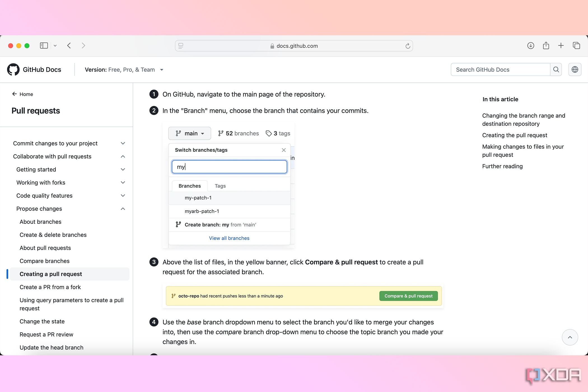Open Safari downloads icon

pyautogui.click(x=531, y=46)
